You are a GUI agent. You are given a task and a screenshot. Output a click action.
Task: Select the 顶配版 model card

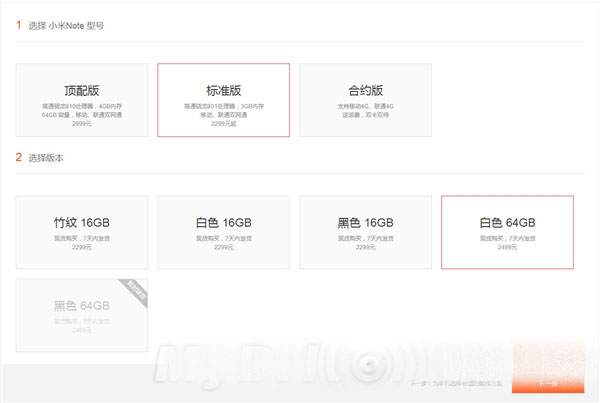coord(82,100)
